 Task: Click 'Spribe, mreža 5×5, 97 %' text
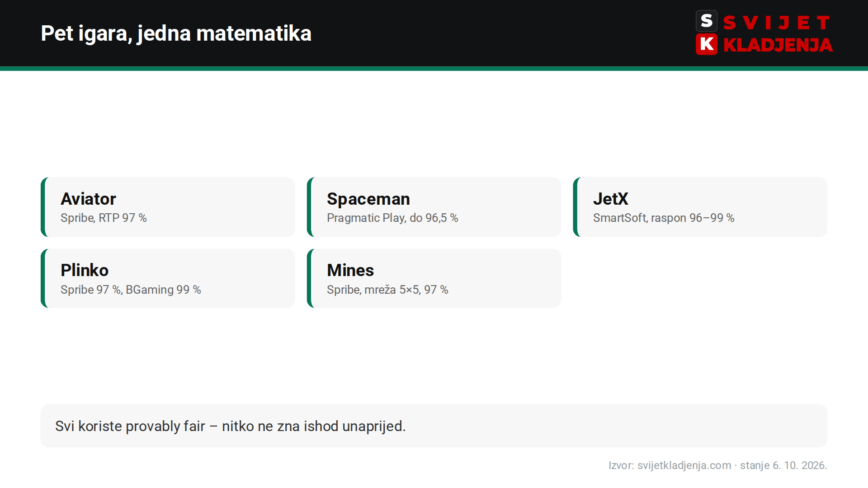pyautogui.click(x=387, y=290)
